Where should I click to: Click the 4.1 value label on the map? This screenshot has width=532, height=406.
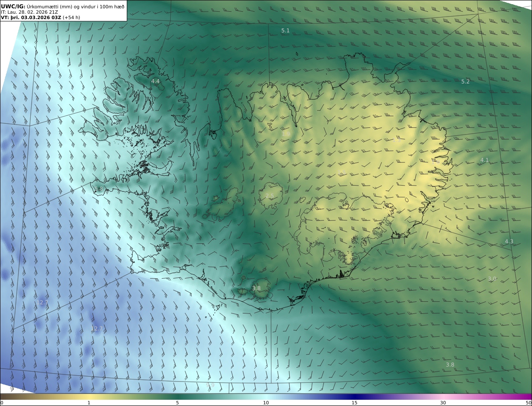485,160
